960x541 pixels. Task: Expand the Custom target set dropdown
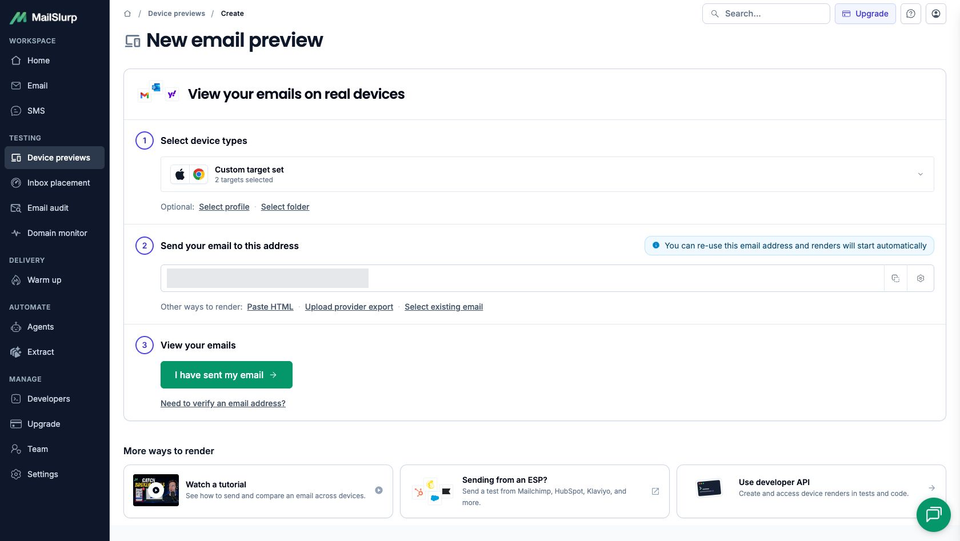pyautogui.click(x=547, y=174)
